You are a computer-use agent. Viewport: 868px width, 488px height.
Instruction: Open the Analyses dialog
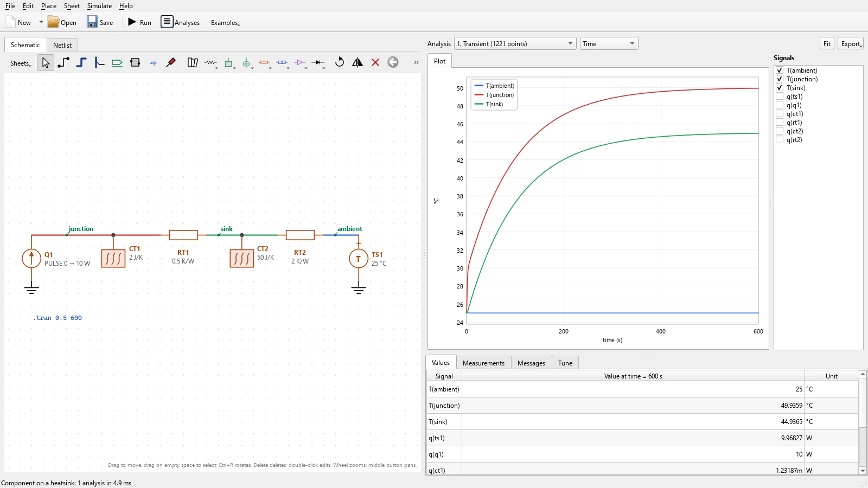point(180,22)
